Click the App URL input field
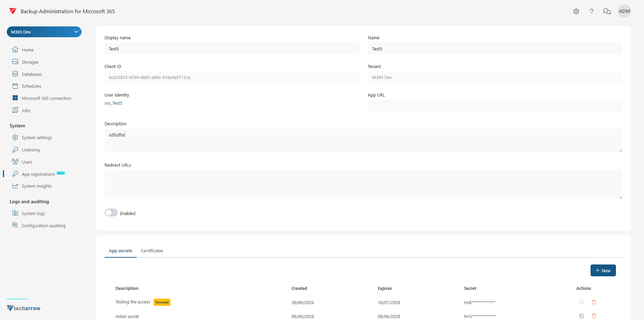 click(x=495, y=106)
